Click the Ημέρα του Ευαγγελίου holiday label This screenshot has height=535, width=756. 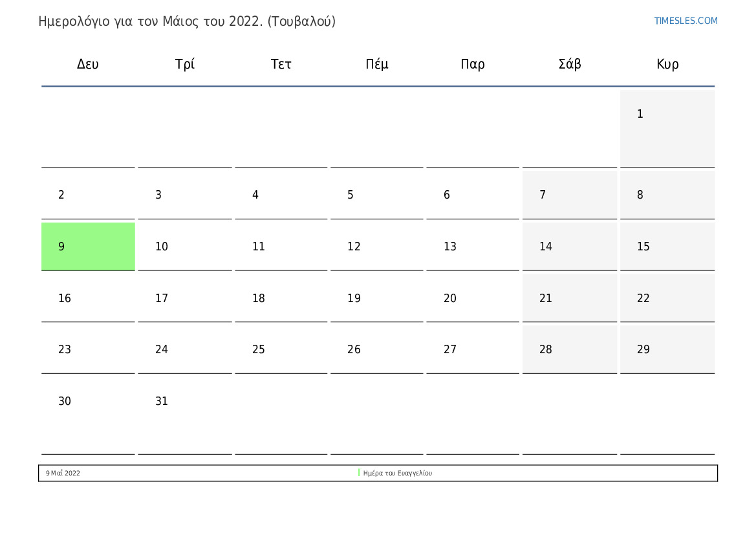pos(398,474)
